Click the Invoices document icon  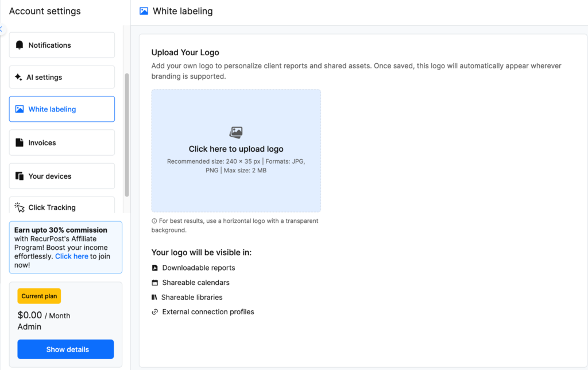point(20,142)
